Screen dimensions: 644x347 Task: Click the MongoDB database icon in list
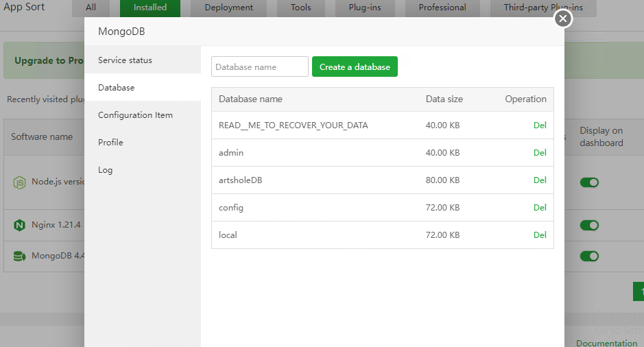(x=19, y=256)
